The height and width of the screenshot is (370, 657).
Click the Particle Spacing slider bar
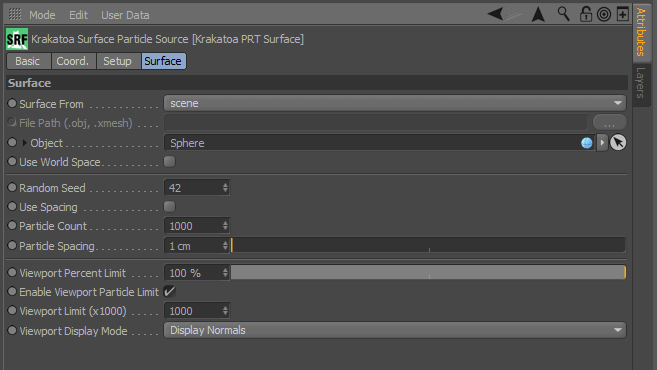click(428, 245)
